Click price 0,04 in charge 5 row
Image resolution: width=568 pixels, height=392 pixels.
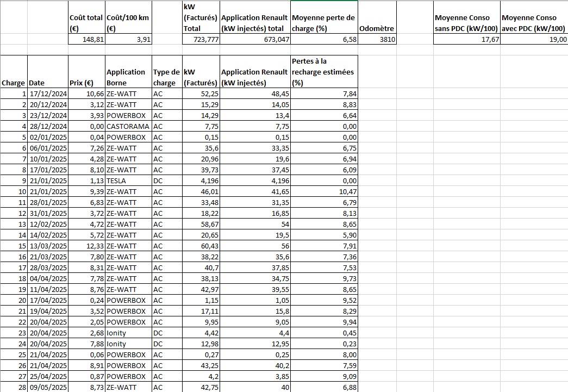click(86, 137)
